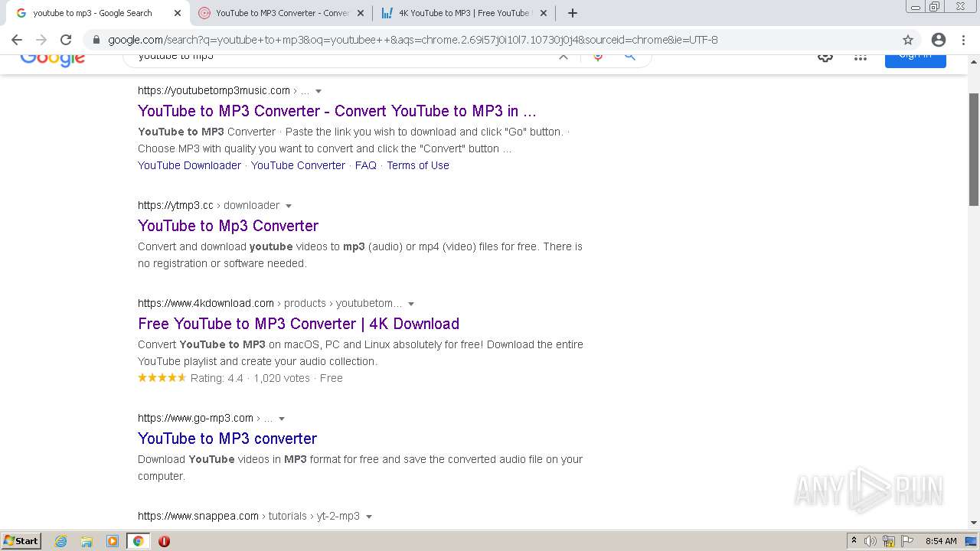
Task: Go back to the previous page
Action: tap(17, 40)
